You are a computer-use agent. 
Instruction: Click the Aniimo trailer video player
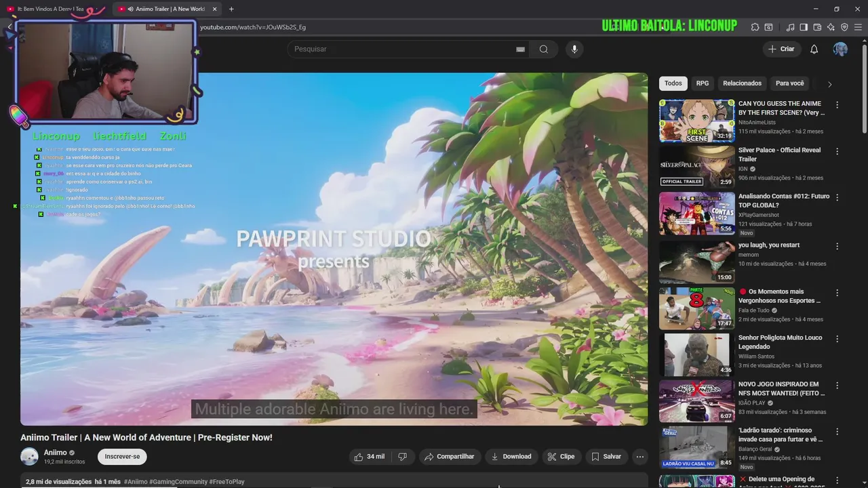point(334,249)
